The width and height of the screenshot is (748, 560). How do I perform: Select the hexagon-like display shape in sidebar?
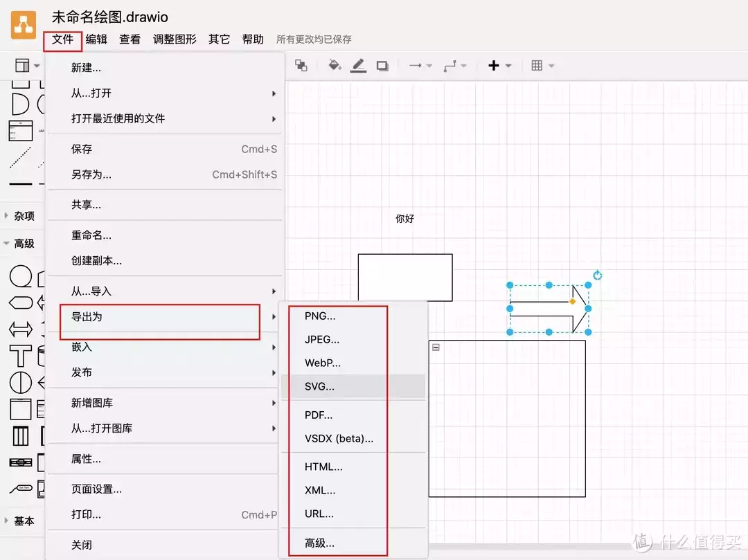21,302
